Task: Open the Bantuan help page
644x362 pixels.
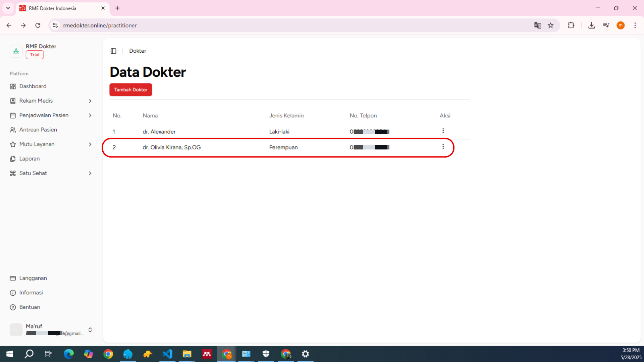Action: [30, 307]
